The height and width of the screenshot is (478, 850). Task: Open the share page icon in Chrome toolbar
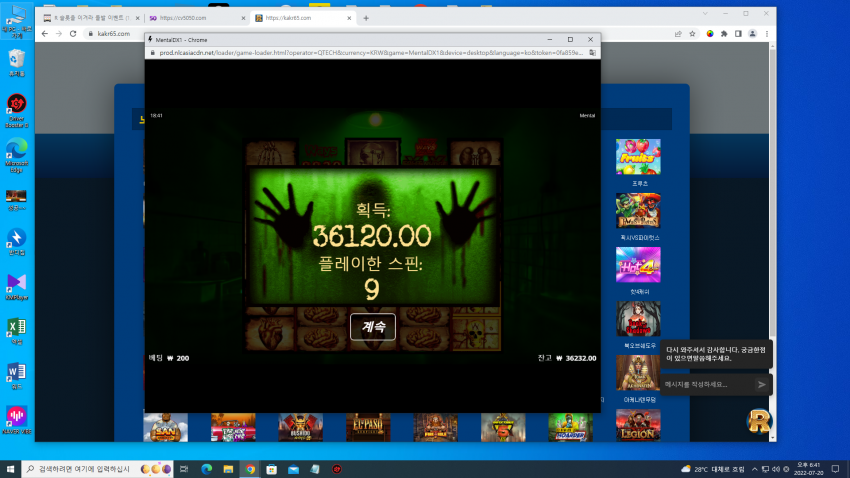pos(678,34)
